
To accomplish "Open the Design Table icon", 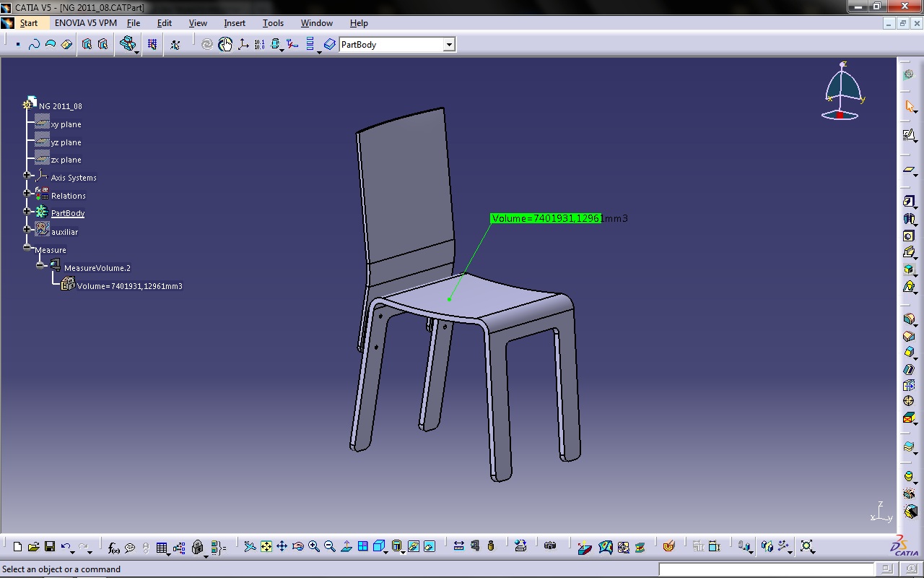I will [x=162, y=548].
